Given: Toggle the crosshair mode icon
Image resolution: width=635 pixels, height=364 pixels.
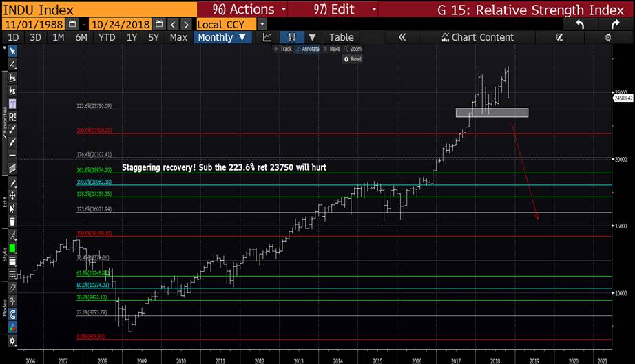Looking at the screenshot, I should [12, 301].
